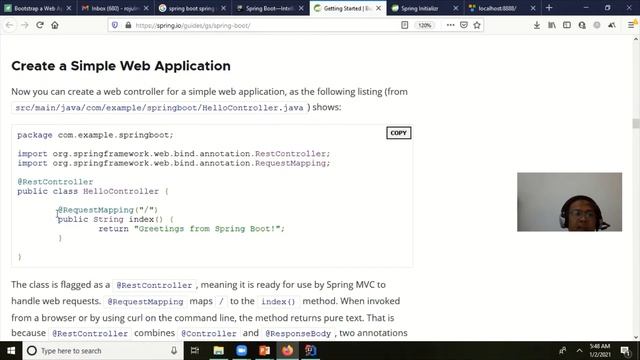Image resolution: width=640 pixels, height=360 pixels.
Task: Open a new browser tab
Action: pyautogui.click(x=549, y=8)
